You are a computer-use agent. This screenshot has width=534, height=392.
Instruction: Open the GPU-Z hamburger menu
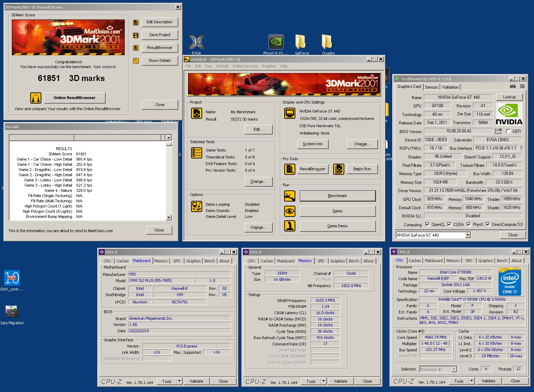522,87
